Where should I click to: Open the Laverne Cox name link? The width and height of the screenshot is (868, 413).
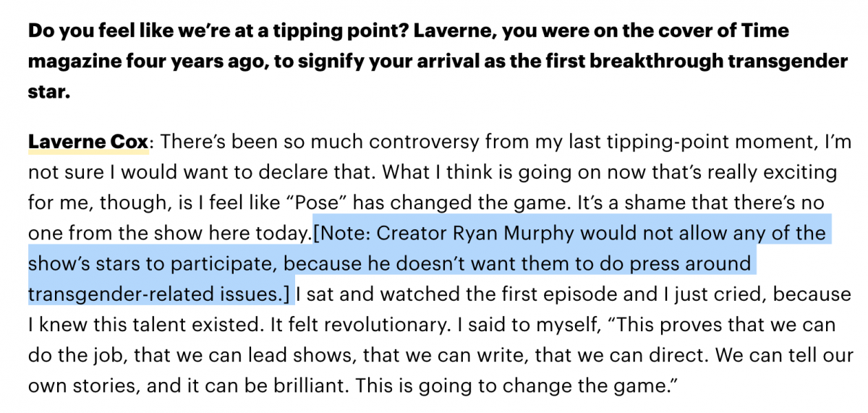click(x=88, y=142)
